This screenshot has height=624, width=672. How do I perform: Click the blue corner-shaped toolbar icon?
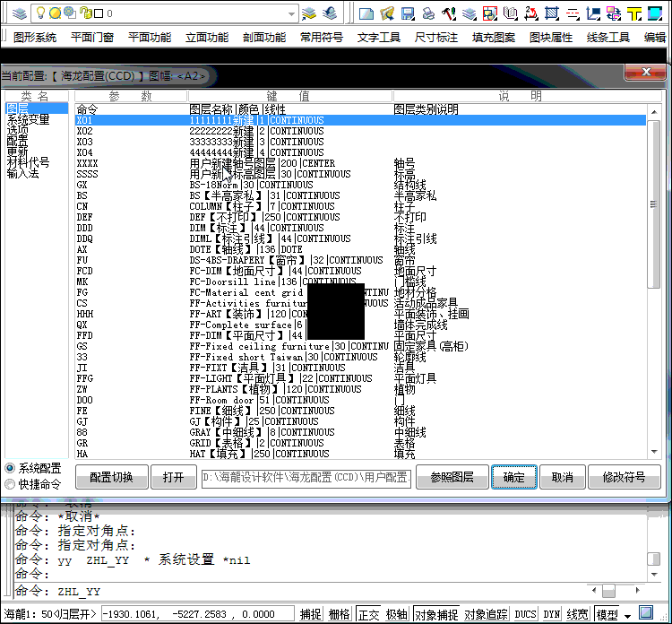(593, 13)
